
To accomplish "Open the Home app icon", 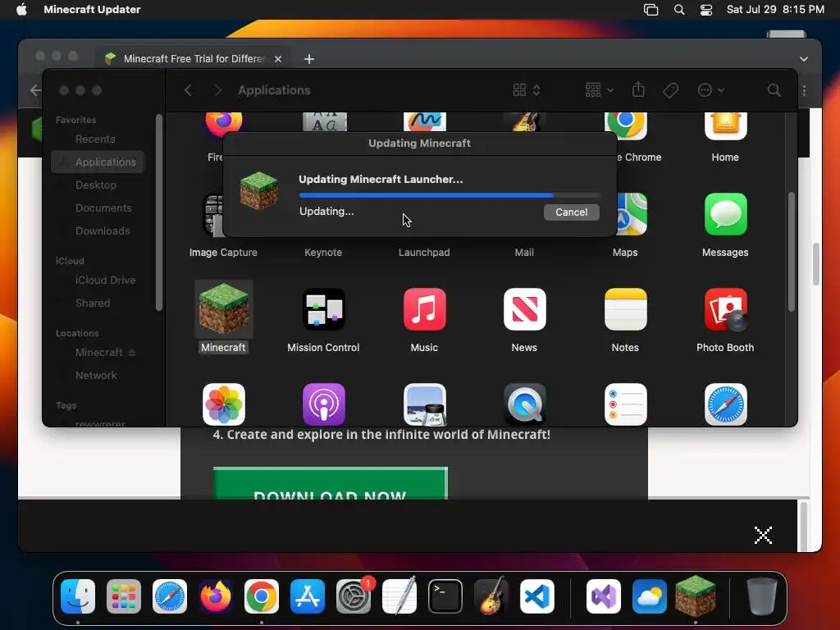I will point(725,126).
